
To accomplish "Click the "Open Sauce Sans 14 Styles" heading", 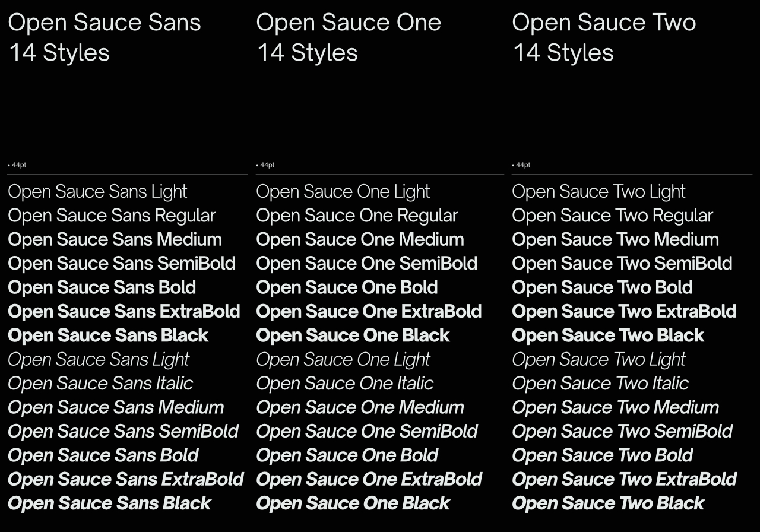I will tap(104, 37).
